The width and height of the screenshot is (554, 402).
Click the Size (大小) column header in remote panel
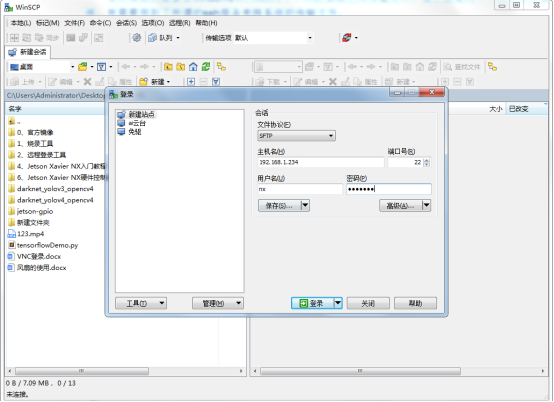(x=496, y=109)
